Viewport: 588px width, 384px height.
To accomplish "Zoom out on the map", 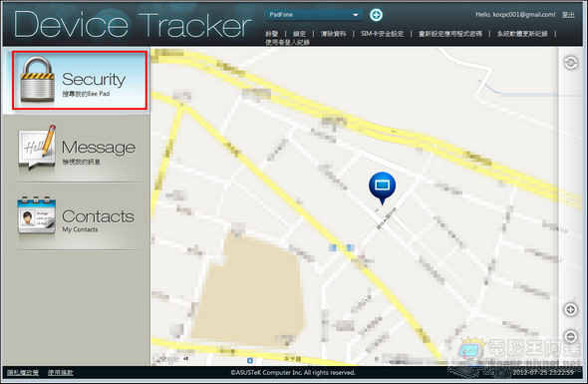I will 570,336.
